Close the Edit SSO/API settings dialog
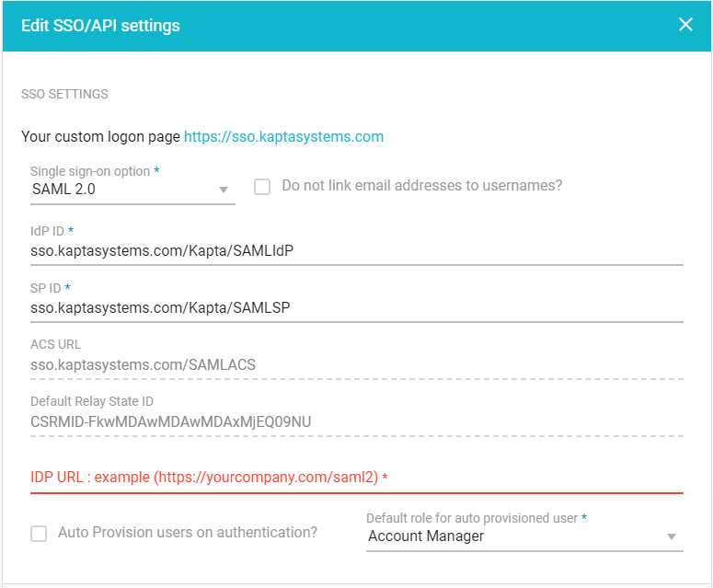Image resolution: width=713 pixels, height=588 pixels. click(685, 25)
